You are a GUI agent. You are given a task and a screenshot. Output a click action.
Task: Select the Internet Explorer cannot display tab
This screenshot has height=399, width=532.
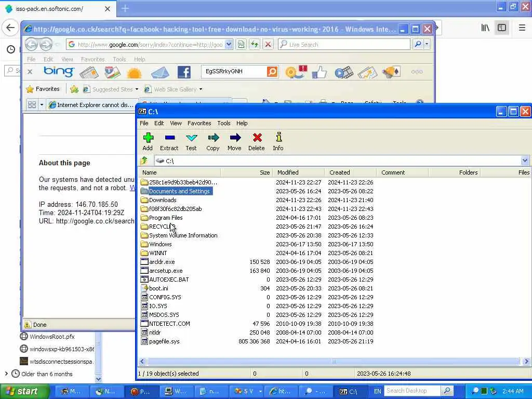click(x=91, y=105)
